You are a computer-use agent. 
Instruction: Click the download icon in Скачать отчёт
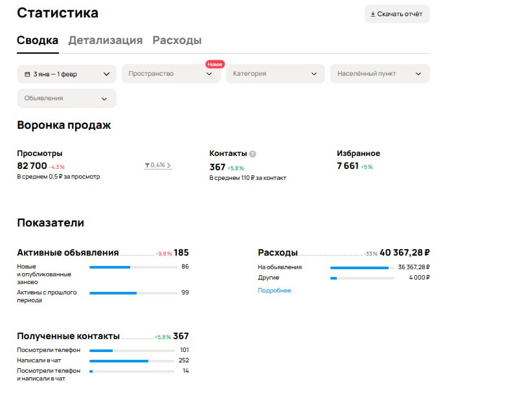point(372,14)
